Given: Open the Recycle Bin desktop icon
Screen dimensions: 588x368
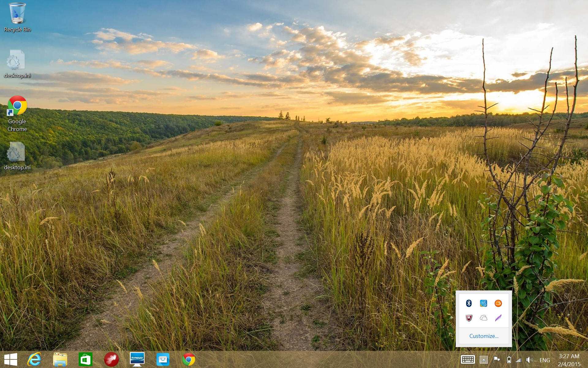Looking at the screenshot, I should click(x=17, y=17).
